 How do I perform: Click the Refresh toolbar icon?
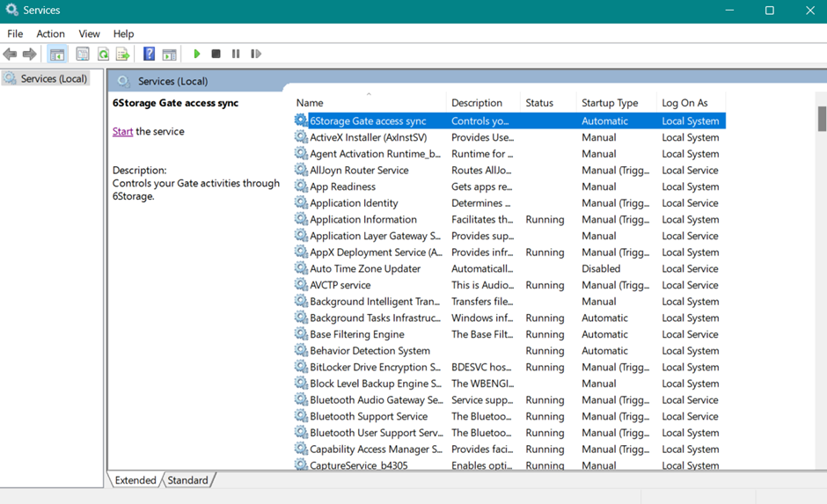point(104,54)
